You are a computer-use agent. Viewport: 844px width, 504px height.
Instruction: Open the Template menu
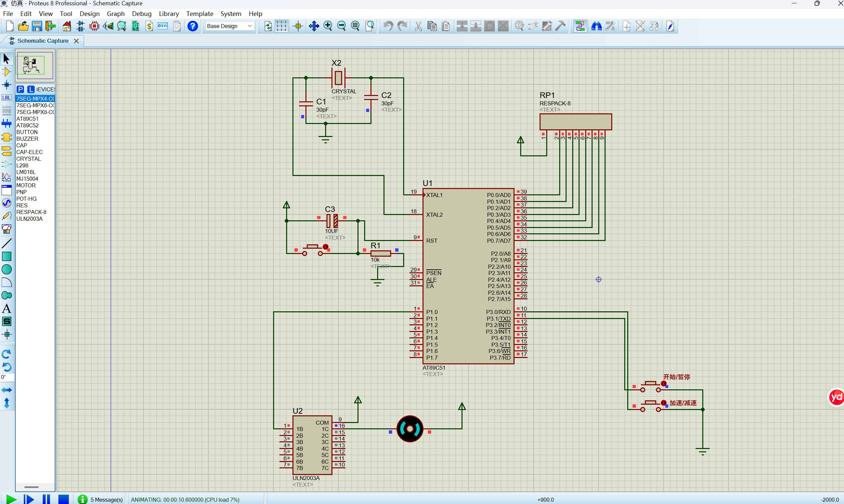(x=199, y=14)
